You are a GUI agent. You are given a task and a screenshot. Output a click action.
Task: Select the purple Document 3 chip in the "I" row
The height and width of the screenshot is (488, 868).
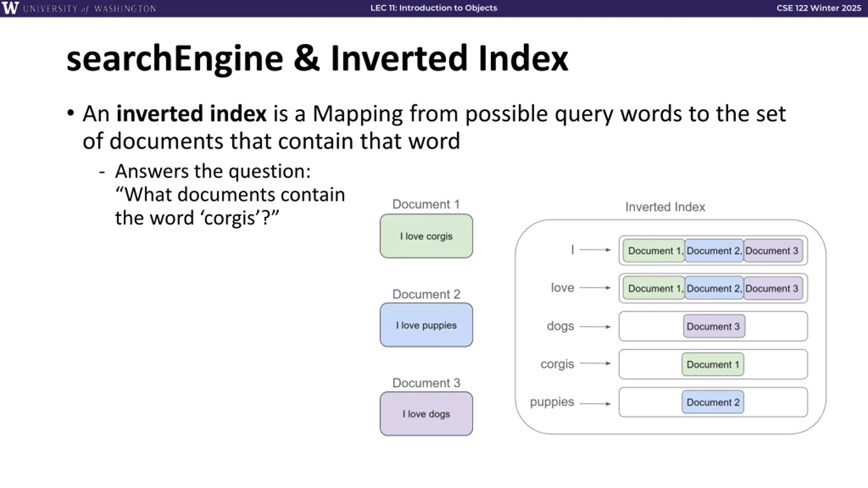pos(773,251)
